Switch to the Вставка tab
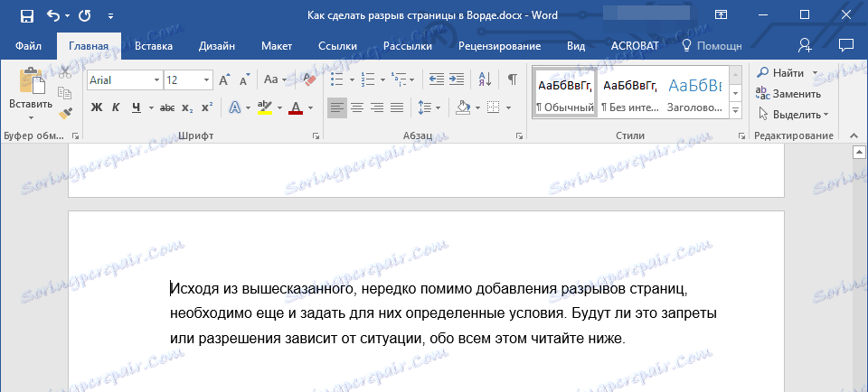The width and height of the screenshot is (868, 392). [x=154, y=46]
